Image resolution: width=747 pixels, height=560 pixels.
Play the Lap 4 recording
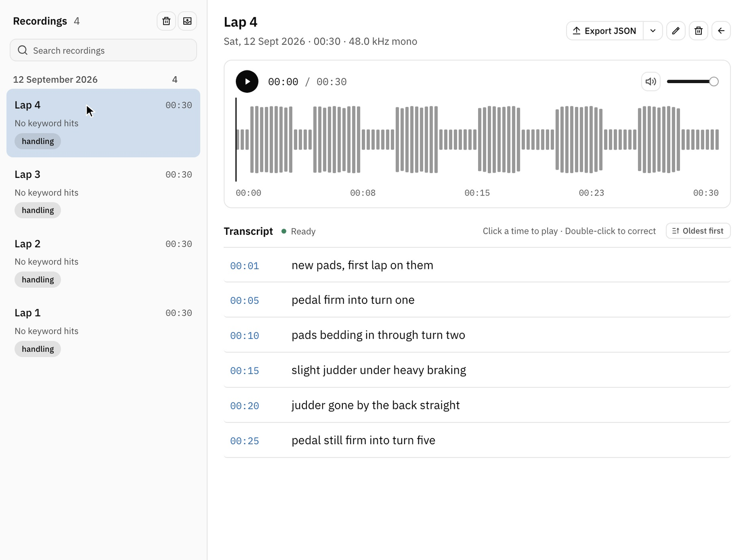point(247,82)
